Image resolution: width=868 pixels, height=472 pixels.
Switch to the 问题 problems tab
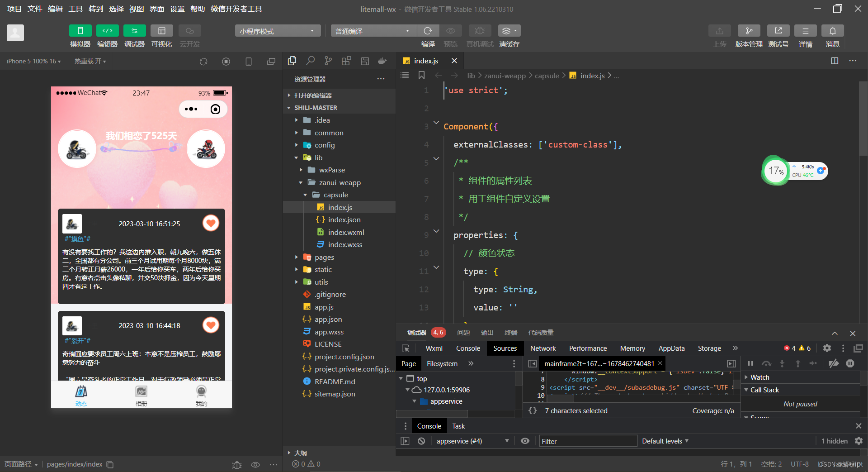(463, 333)
